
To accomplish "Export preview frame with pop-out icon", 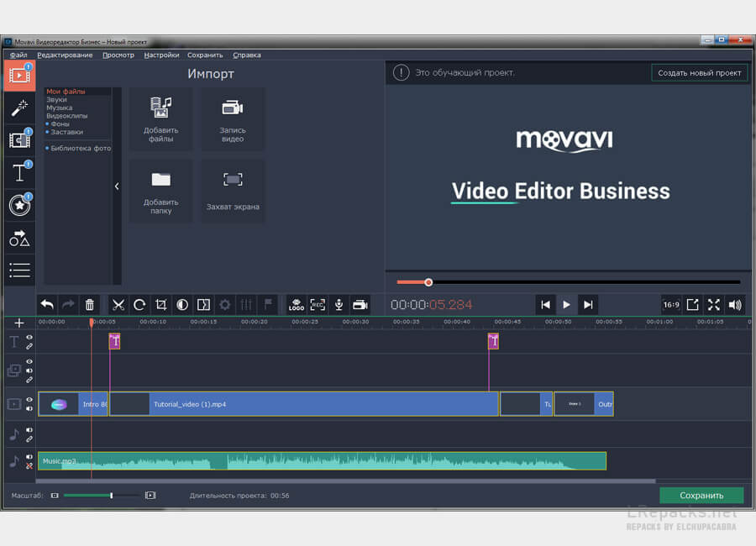I will pos(692,304).
